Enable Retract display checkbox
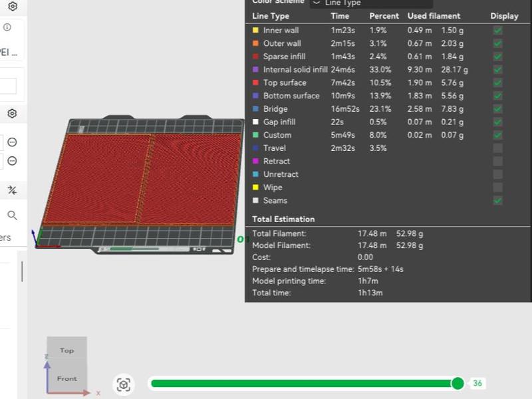The width and height of the screenshot is (532, 399). click(497, 161)
